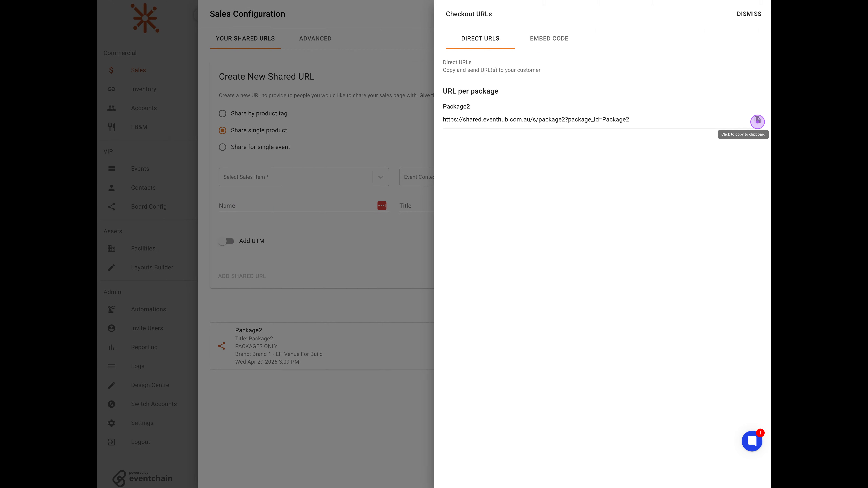Open the Event Context dropdown

pyautogui.click(x=417, y=177)
